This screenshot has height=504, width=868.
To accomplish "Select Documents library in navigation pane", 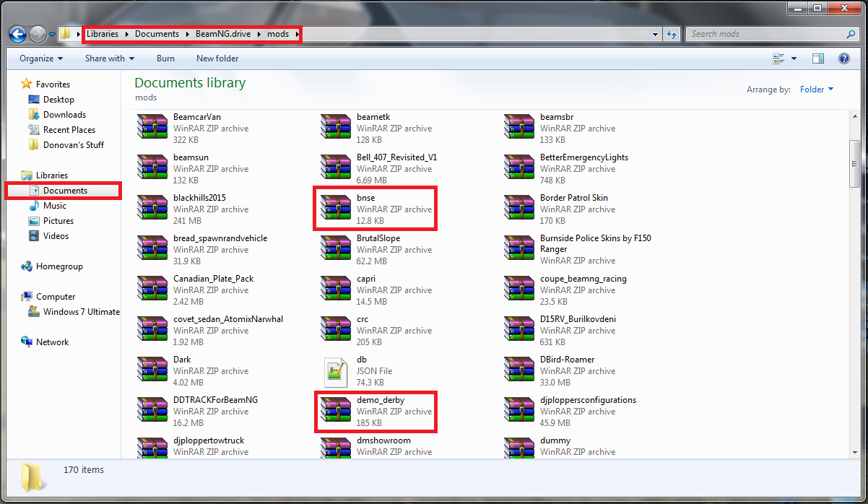I will (x=65, y=191).
